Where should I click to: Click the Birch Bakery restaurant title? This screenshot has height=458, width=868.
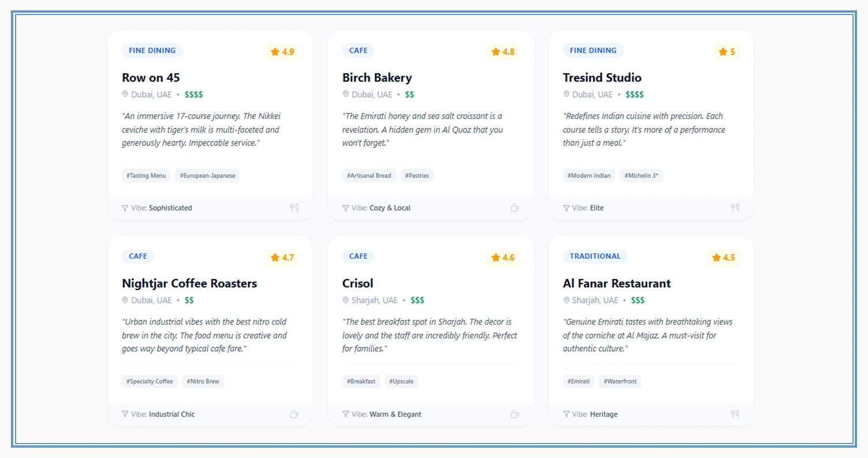(x=377, y=77)
